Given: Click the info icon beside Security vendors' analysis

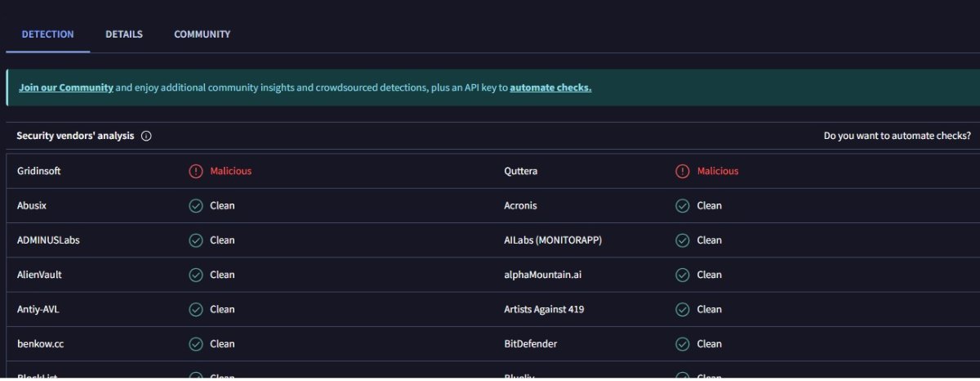Looking at the screenshot, I should [x=146, y=137].
